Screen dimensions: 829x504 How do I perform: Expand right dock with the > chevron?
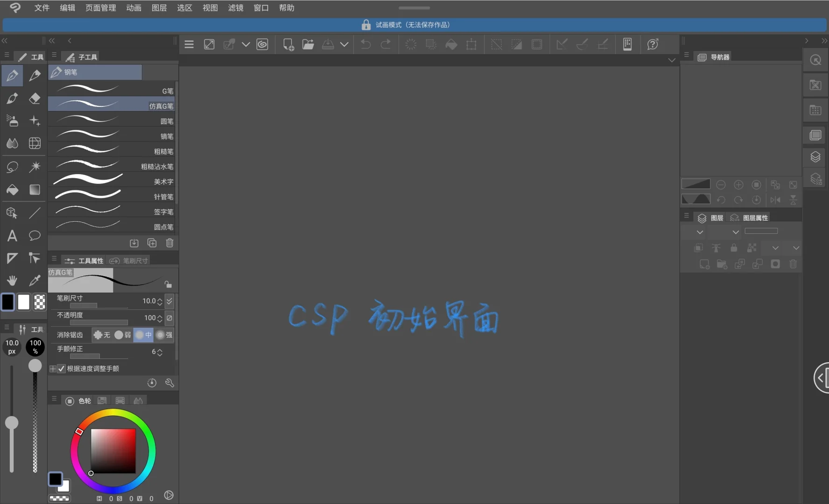(807, 41)
